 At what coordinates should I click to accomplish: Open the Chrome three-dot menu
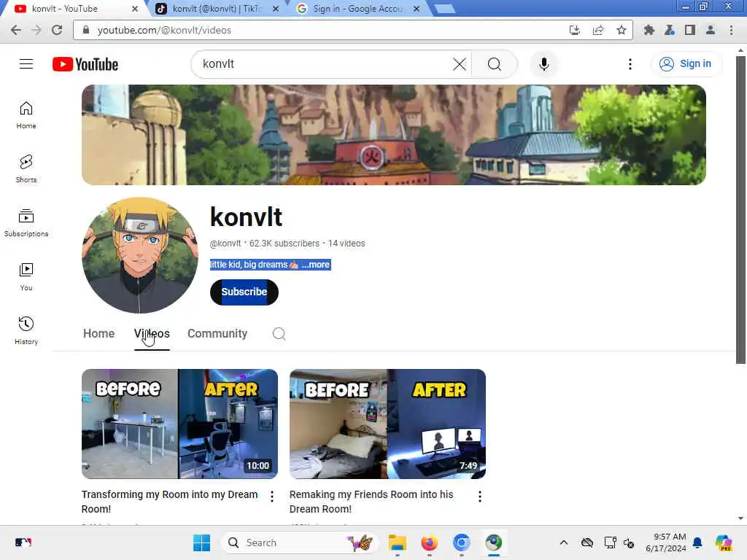pos(731,30)
